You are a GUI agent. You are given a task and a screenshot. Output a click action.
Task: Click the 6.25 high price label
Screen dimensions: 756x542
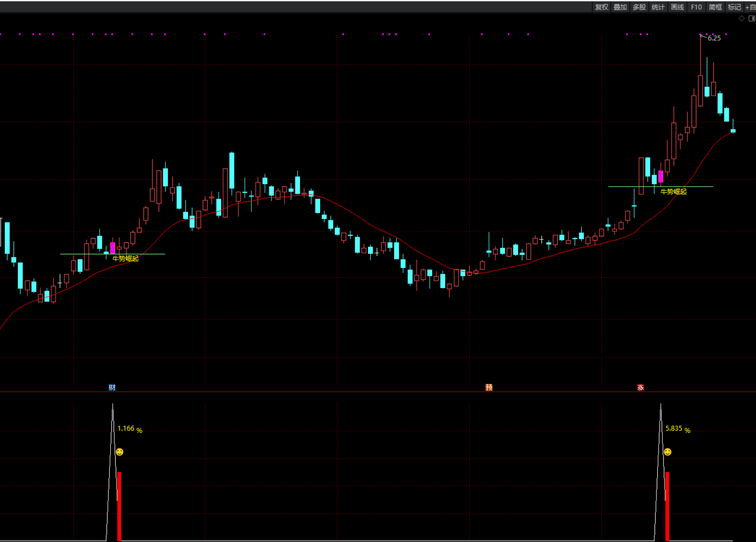(714, 38)
